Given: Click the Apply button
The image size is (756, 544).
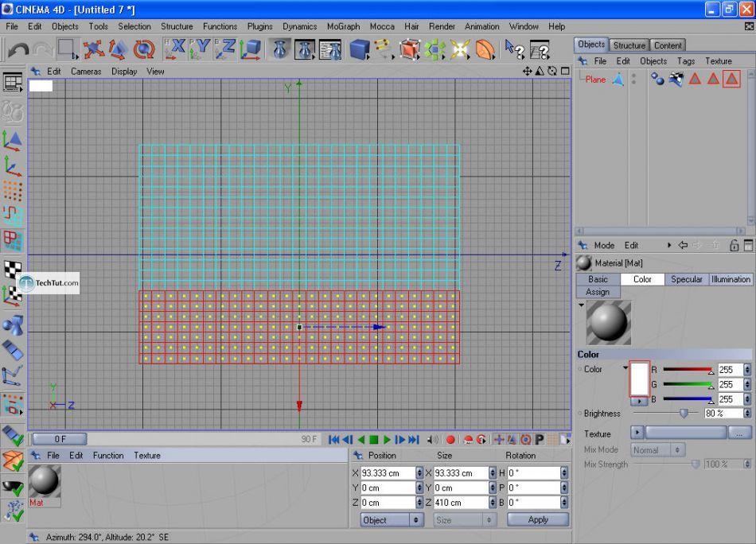Looking at the screenshot, I should coord(538,520).
